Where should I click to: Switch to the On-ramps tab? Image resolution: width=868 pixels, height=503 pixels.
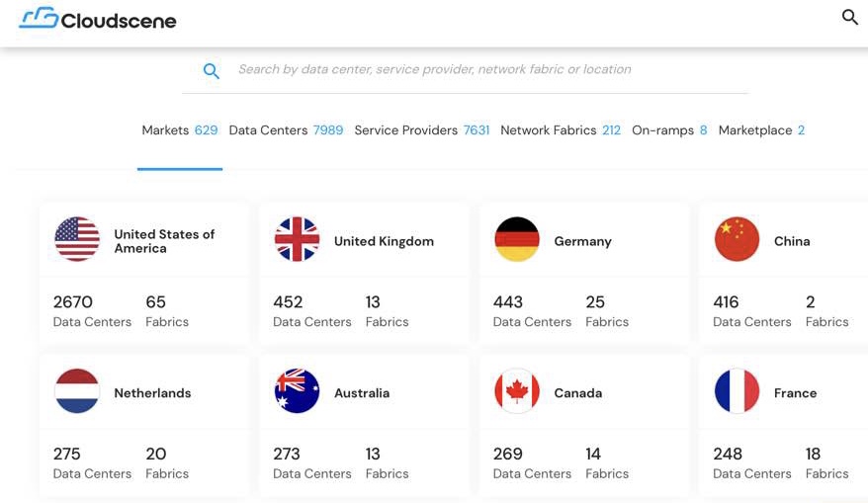[669, 130]
